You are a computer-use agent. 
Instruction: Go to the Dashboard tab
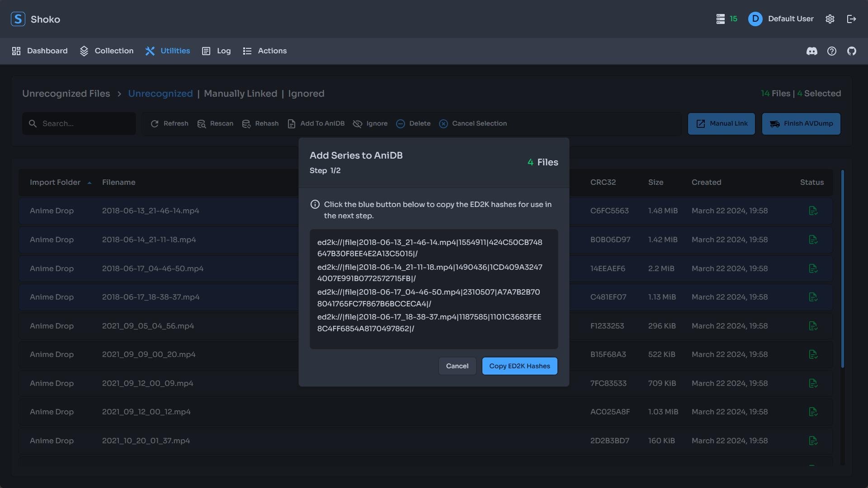point(40,51)
